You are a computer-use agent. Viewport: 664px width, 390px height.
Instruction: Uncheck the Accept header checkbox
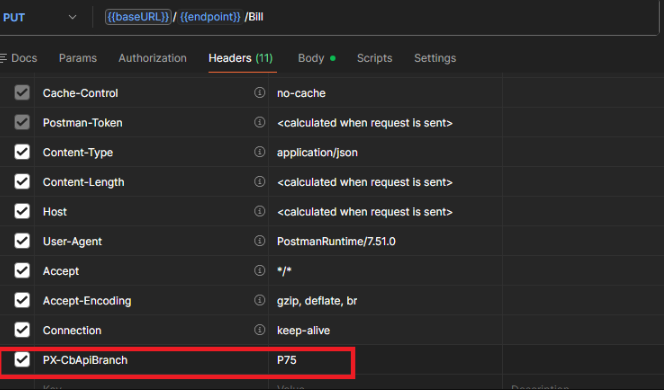coord(22,271)
